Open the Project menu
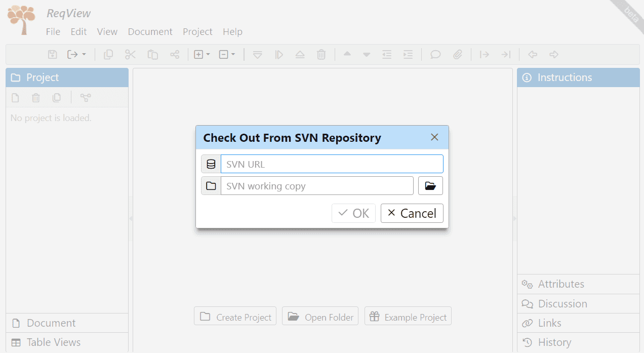Image resolution: width=644 pixels, height=353 pixels. pos(198,31)
